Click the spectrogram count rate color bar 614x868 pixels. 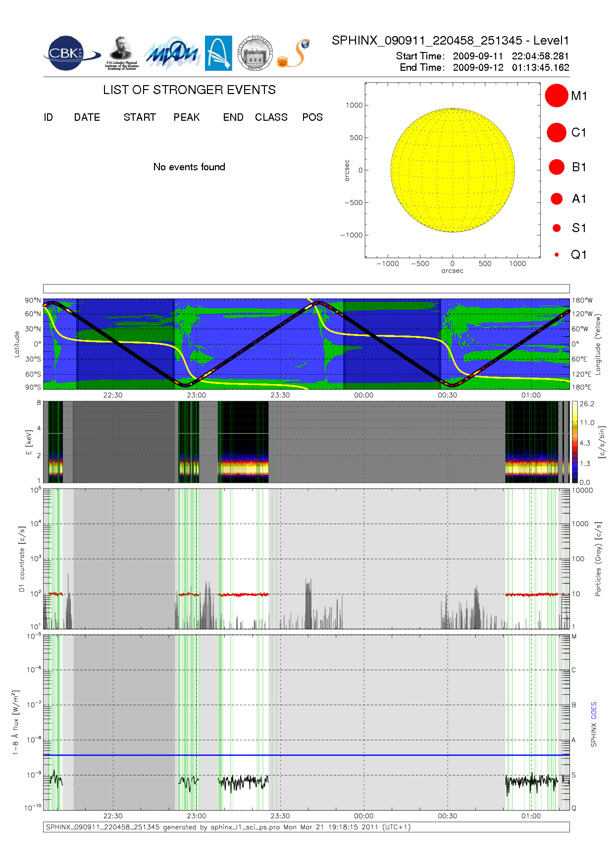574,442
